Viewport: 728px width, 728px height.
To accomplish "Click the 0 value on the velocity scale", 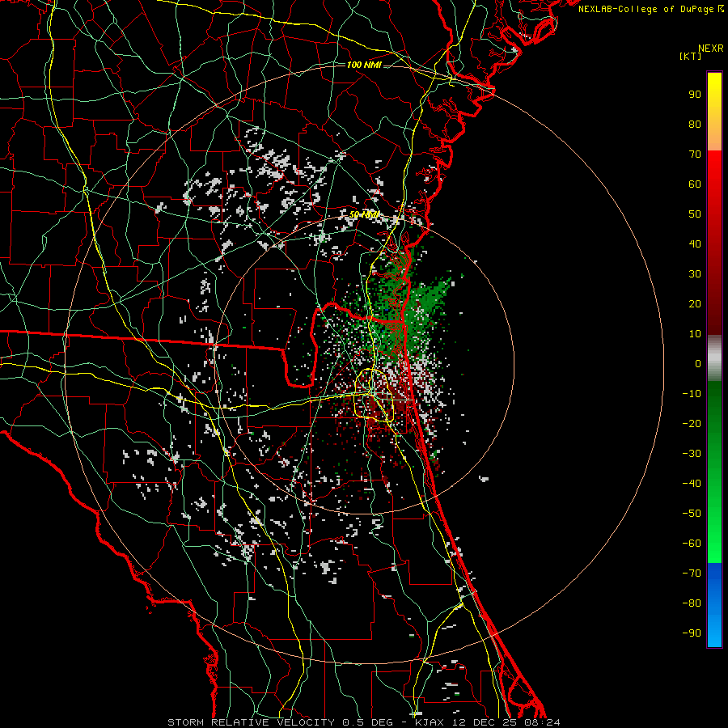I will 698,364.
